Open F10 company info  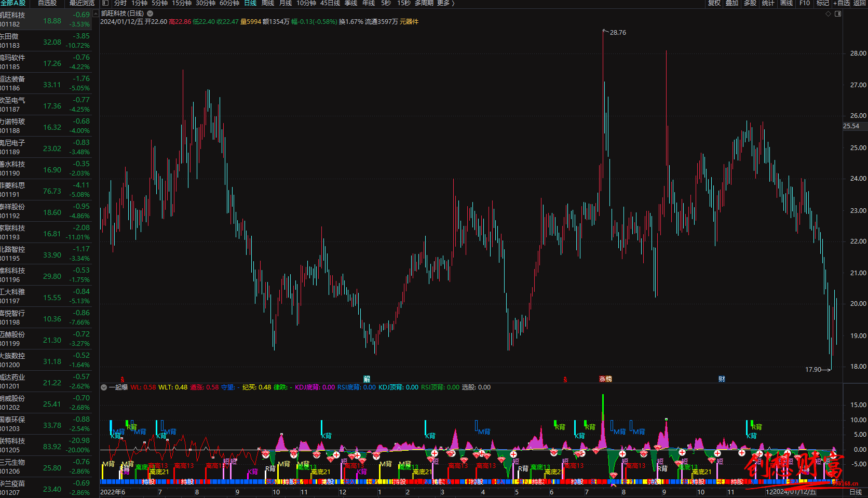point(805,3)
